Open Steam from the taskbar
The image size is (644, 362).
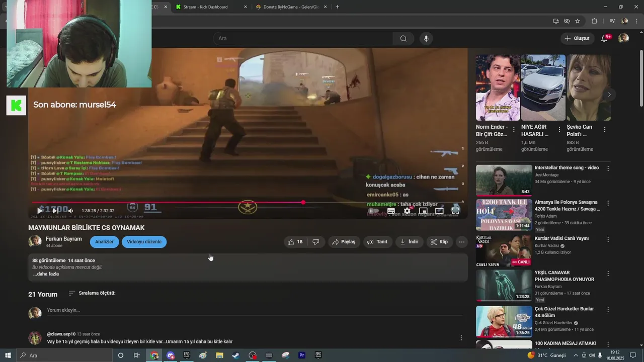coord(235,355)
